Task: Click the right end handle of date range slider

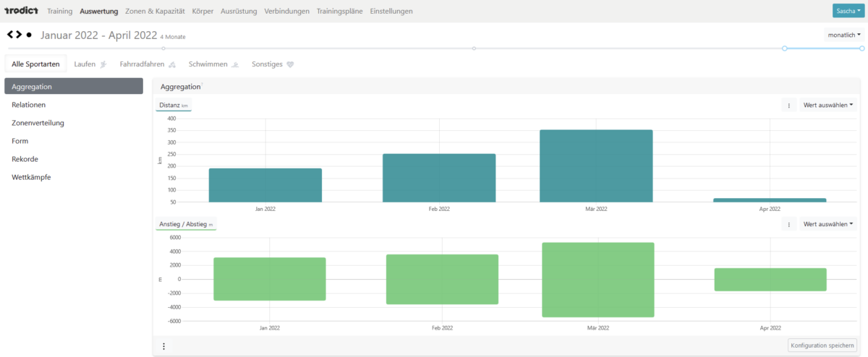Action: click(861, 48)
